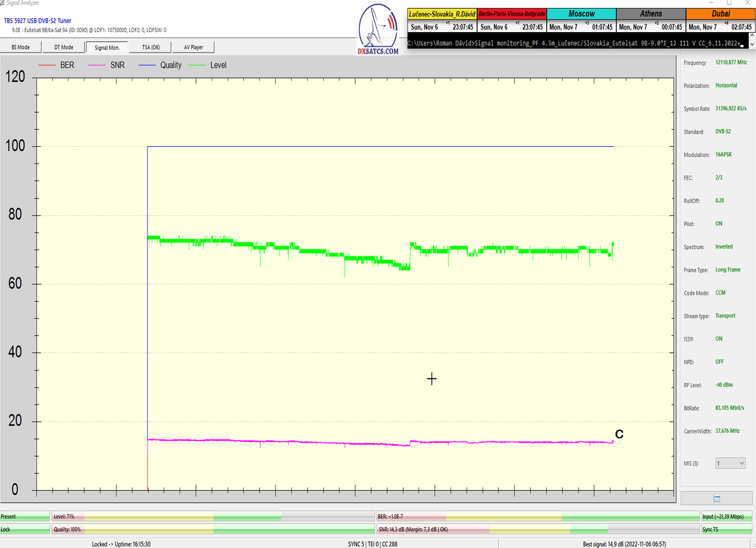The width and height of the screenshot is (756, 548).
Task: Launch the AV Player tab
Action: [x=193, y=47]
